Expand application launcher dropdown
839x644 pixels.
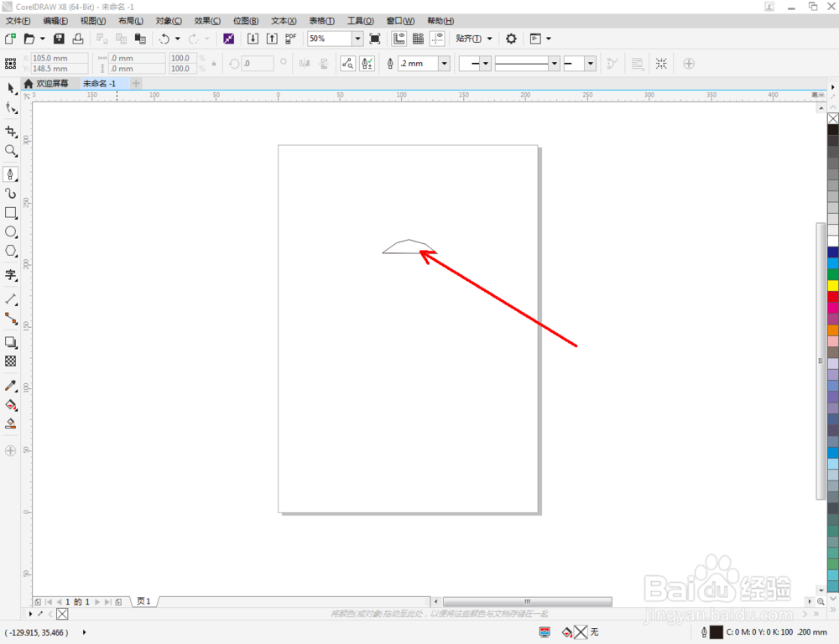(549, 39)
